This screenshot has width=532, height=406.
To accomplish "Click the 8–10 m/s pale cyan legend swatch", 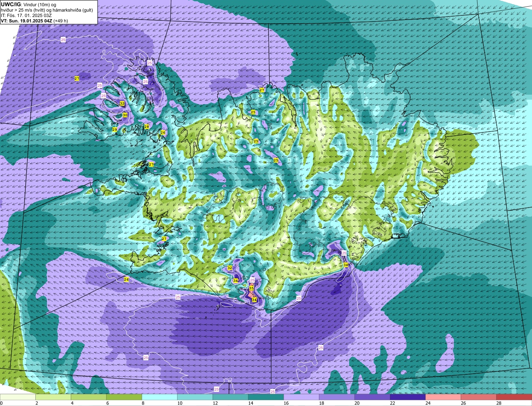I will (160, 397).
